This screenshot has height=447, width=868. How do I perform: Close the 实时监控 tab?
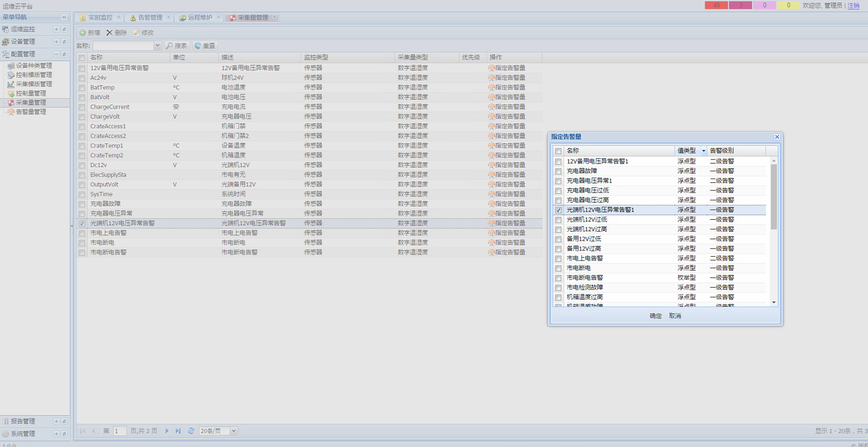coord(119,17)
